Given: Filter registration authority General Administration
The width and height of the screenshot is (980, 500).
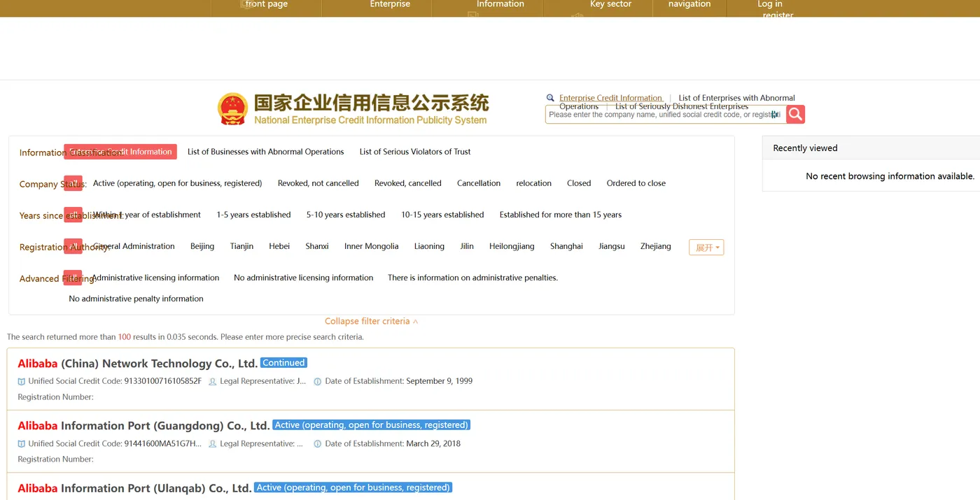Looking at the screenshot, I should pos(134,246).
